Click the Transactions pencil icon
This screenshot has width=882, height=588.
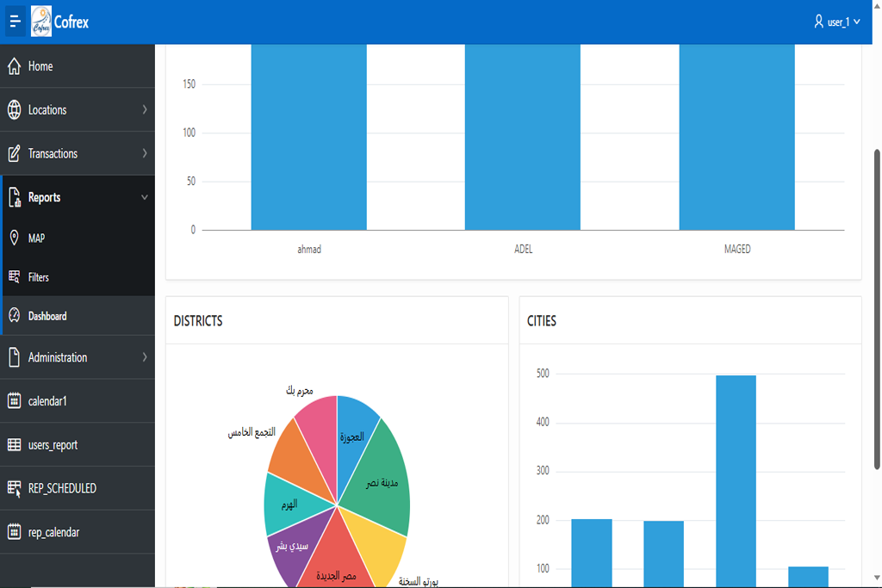pyautogui.click(x=14, y=154)
